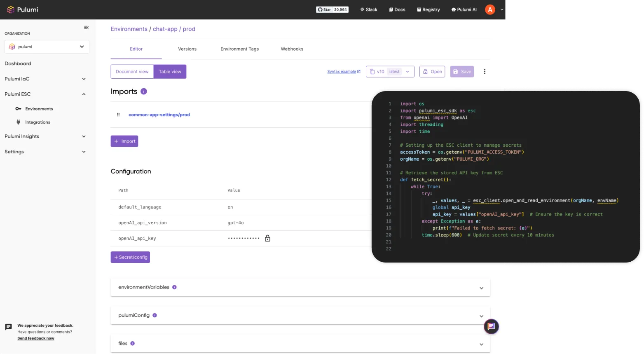The height and width of the screenshot is (354, 644).
Task: Go to Dashboard in the sidebar
Action: (18, 63)
